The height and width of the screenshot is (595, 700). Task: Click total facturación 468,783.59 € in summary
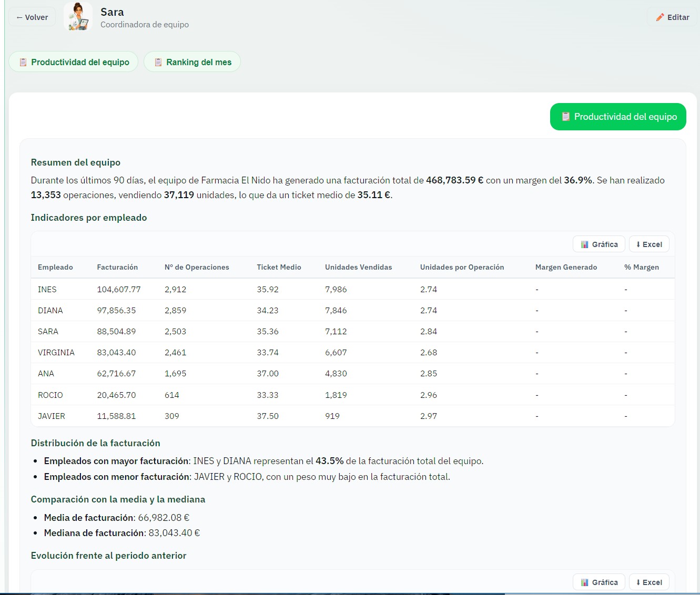[x=454, y=180]
